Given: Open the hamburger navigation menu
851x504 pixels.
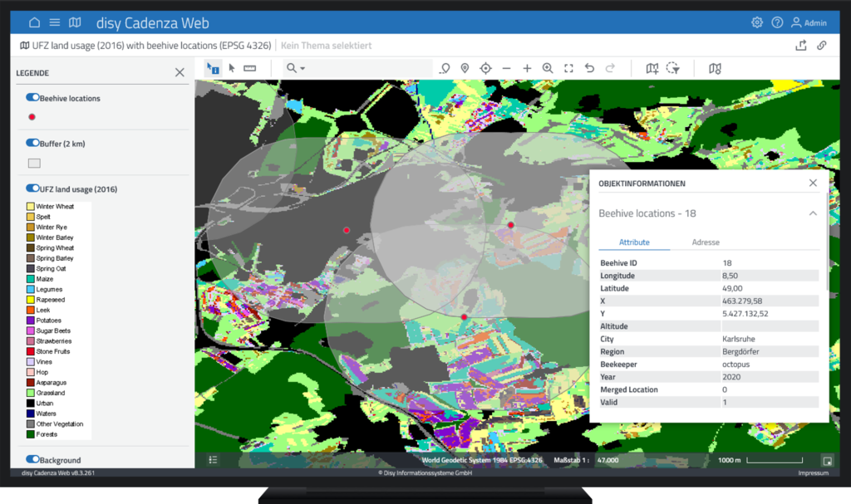Looking at the screenshot, I should pyautogui.click(x=55, y=22).
